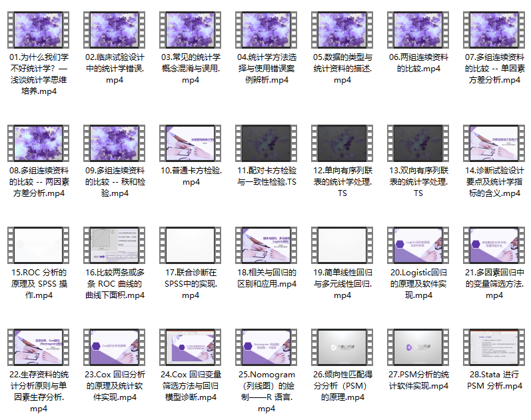Select video icon for 20.Logistic回归

418,245
